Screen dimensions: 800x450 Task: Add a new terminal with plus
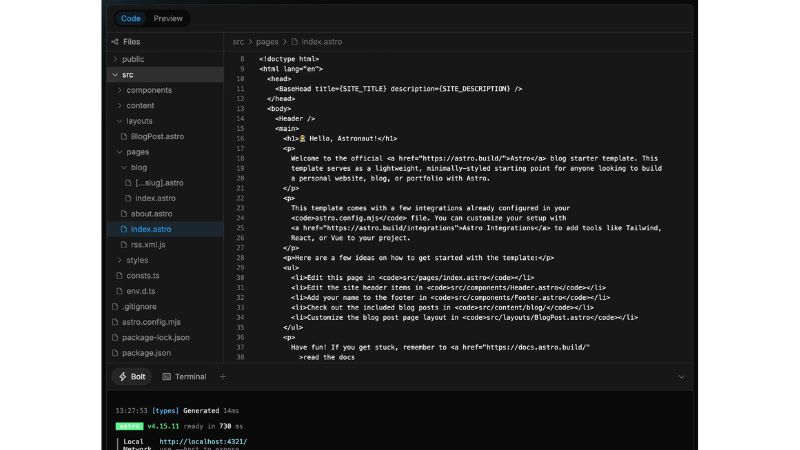tap(222, 377)
